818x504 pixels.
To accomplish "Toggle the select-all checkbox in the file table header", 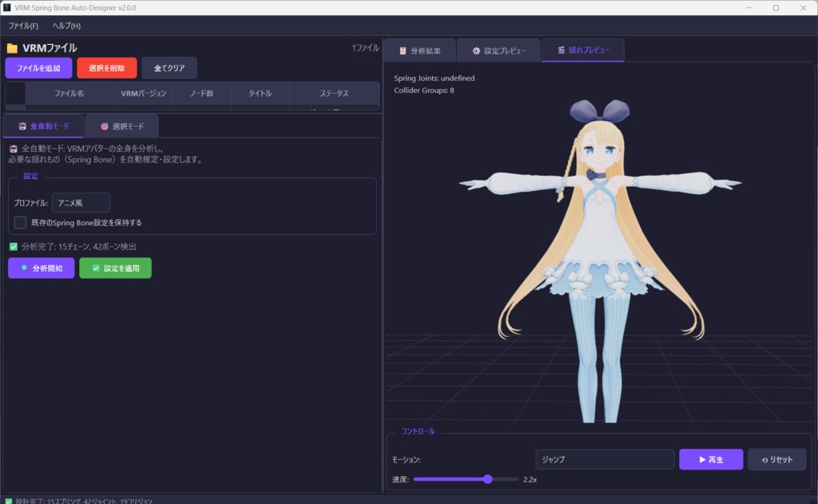I will tap(14, 94).
